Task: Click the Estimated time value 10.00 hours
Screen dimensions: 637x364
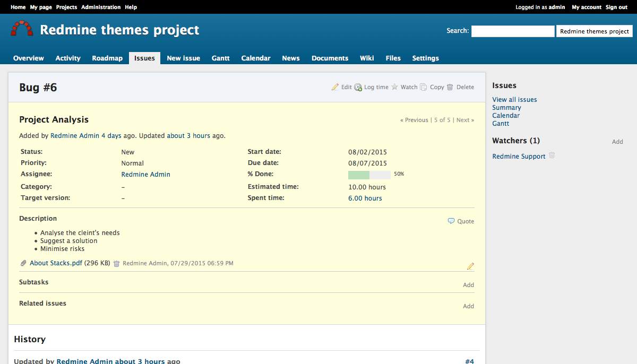Action: (x=367, y=187)
